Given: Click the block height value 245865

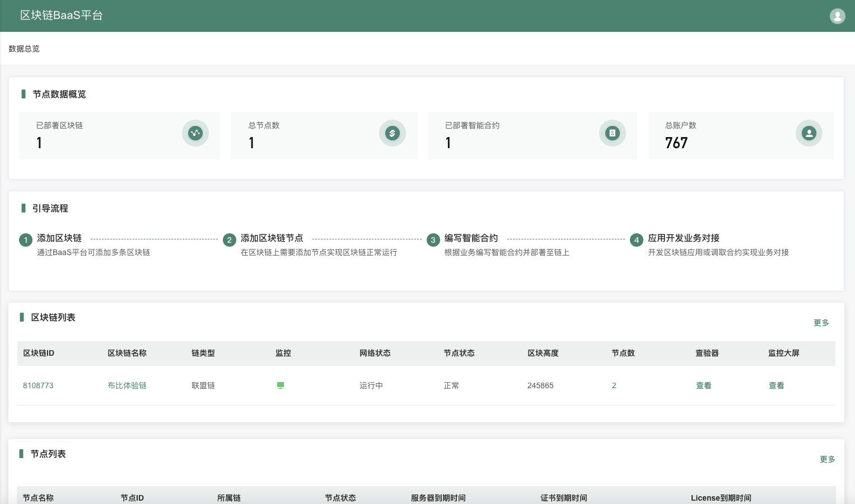Looking at the screenshot, I should 540,385.
